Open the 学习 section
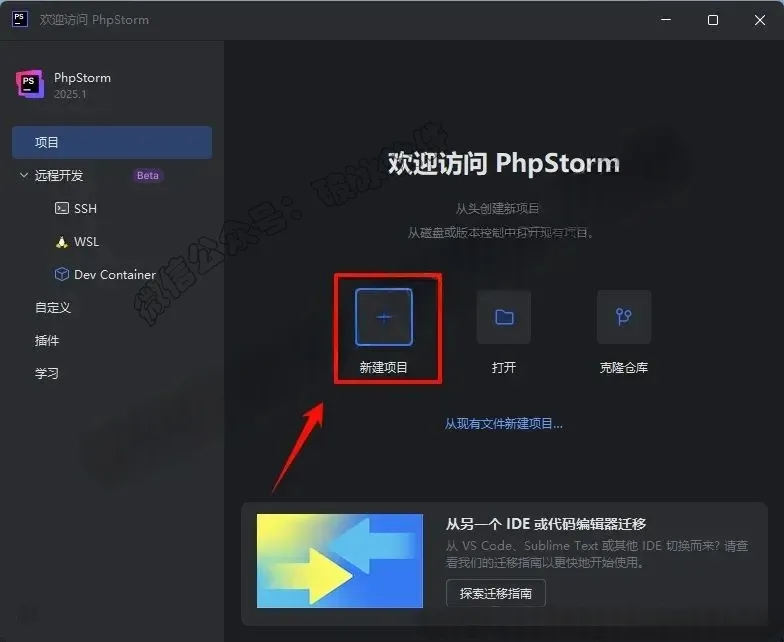784x642 pixels. 46,374
